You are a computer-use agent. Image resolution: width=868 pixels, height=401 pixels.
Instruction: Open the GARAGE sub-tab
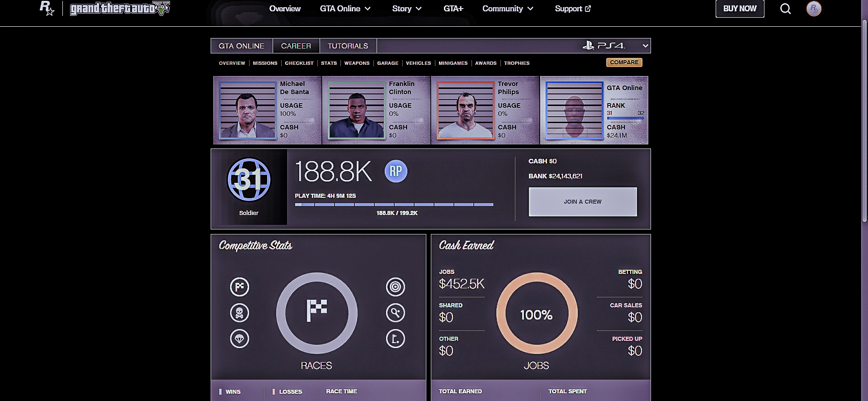point(388,63)
